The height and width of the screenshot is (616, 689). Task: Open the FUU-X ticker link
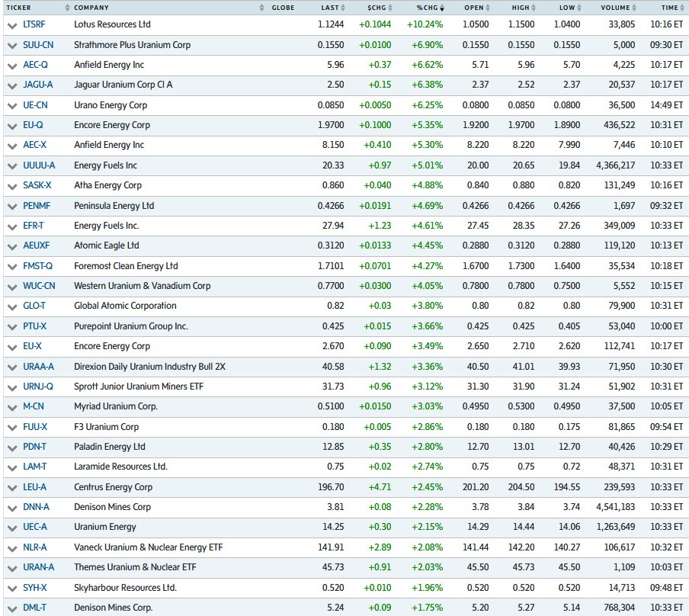[x=35, y=427]
